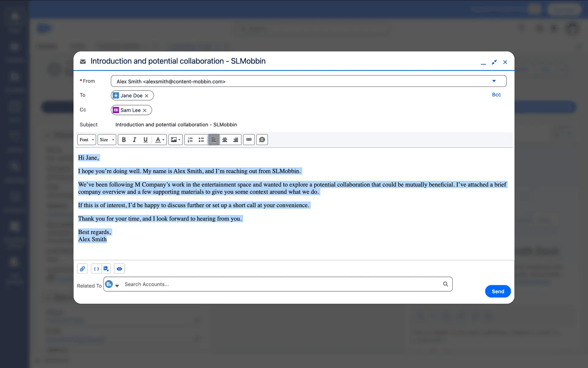Toggle underline formatting

(145, 140)
